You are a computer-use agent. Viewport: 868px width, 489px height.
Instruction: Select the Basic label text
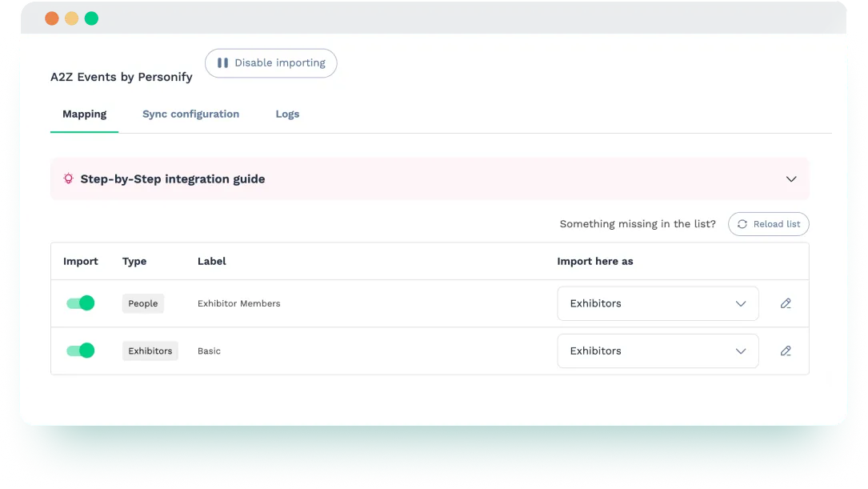(x=209, y=351)
